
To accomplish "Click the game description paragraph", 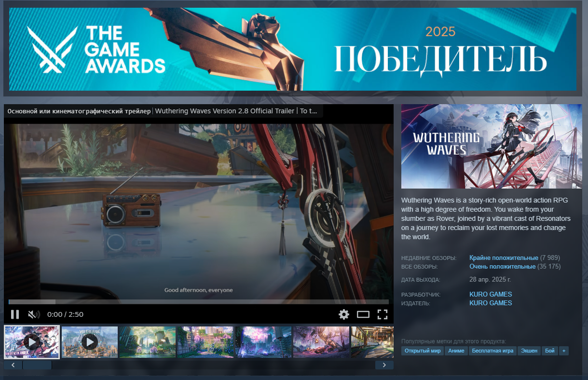I will click(486, 218).
